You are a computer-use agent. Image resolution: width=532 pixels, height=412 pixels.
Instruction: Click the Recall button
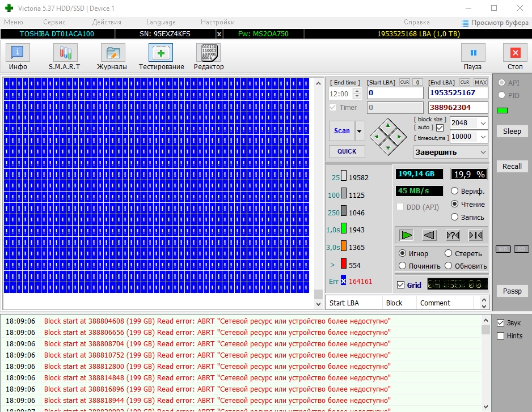pyautogui.click(x=512, y=166)
